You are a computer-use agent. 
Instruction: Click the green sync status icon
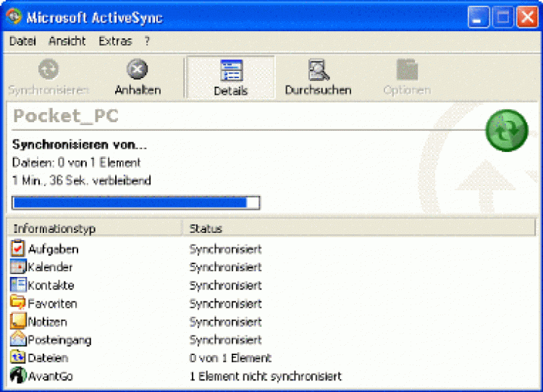[x=506, y=131]
